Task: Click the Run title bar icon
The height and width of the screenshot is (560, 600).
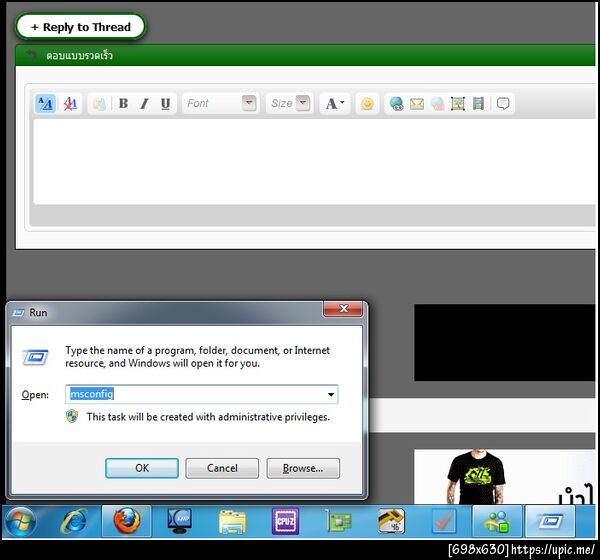Action: 18,313
